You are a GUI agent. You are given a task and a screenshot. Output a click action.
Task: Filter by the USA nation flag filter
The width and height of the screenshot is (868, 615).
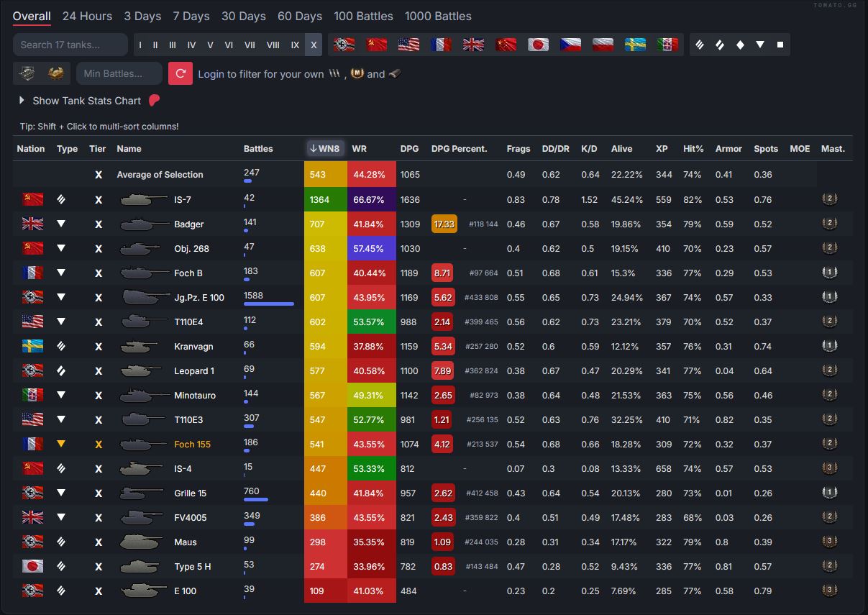pos(408,45)
